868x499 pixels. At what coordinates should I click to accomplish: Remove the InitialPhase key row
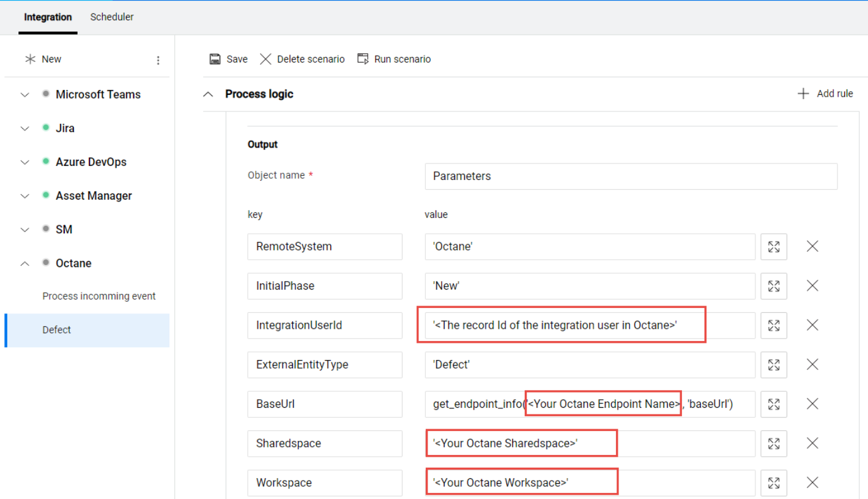coord(812,285)
